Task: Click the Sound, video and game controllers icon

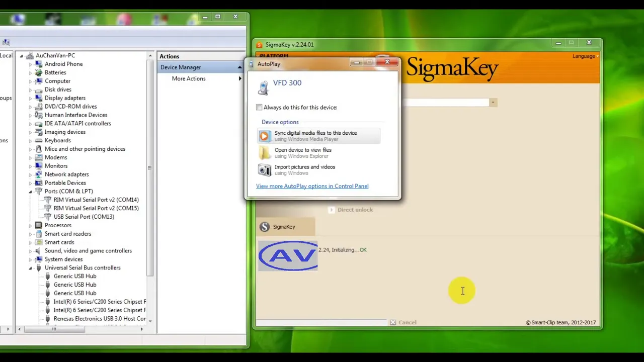Action: coord(39,251)
